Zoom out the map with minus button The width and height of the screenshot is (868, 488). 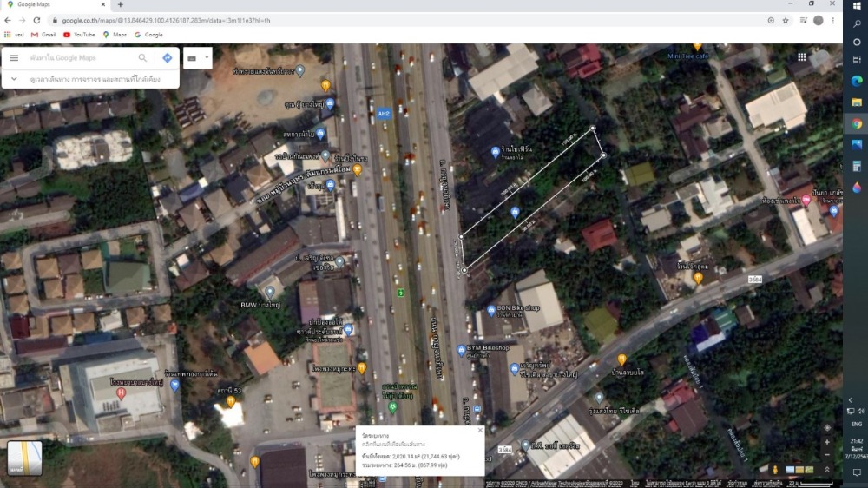point(826,454)
